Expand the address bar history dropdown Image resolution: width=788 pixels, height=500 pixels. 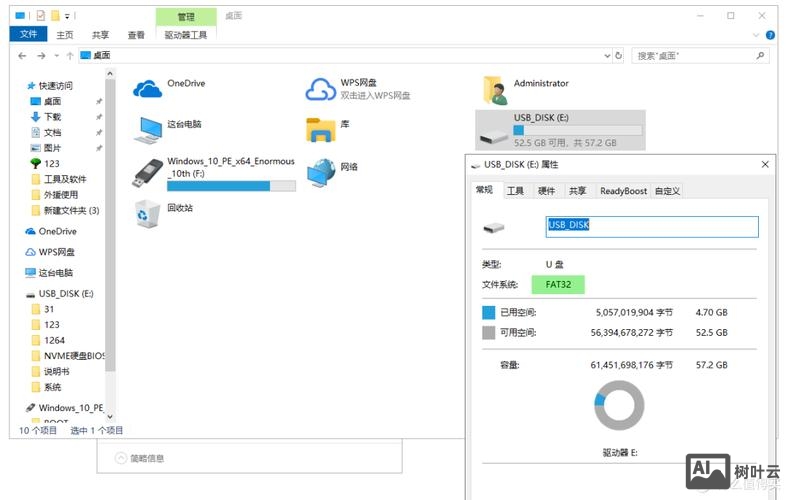(x=606, y=56)
